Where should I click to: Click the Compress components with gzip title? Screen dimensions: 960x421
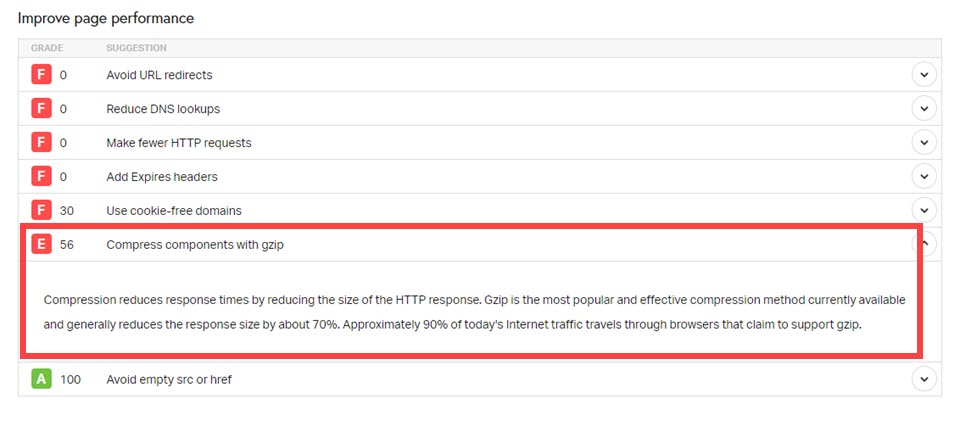click(x=195, y=245)
